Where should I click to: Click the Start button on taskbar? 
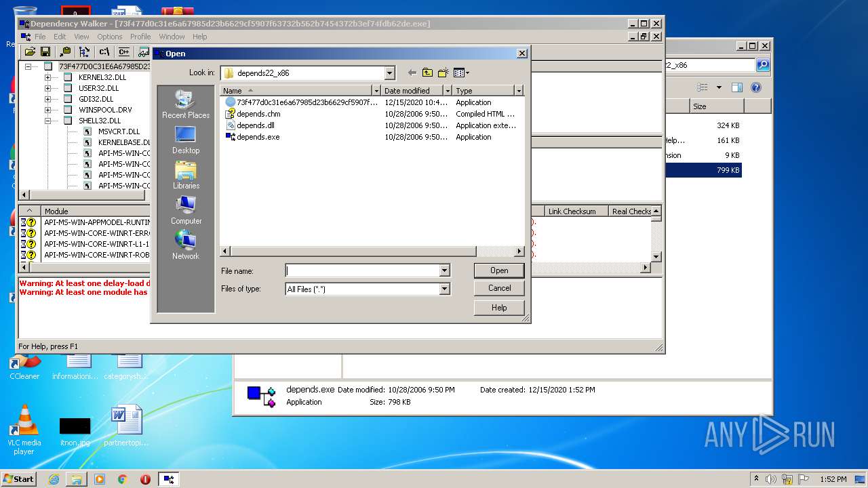point(19,479)
